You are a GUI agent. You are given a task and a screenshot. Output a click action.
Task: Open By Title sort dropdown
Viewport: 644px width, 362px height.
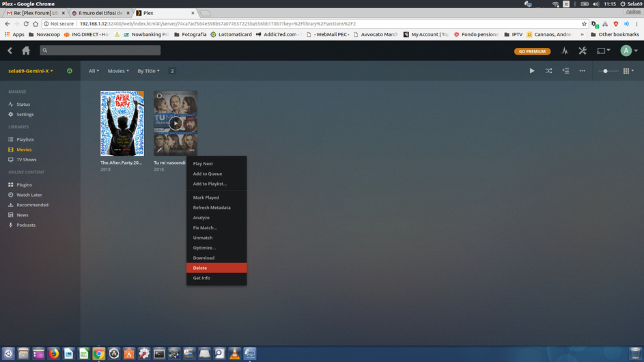[x=148, y=71]
